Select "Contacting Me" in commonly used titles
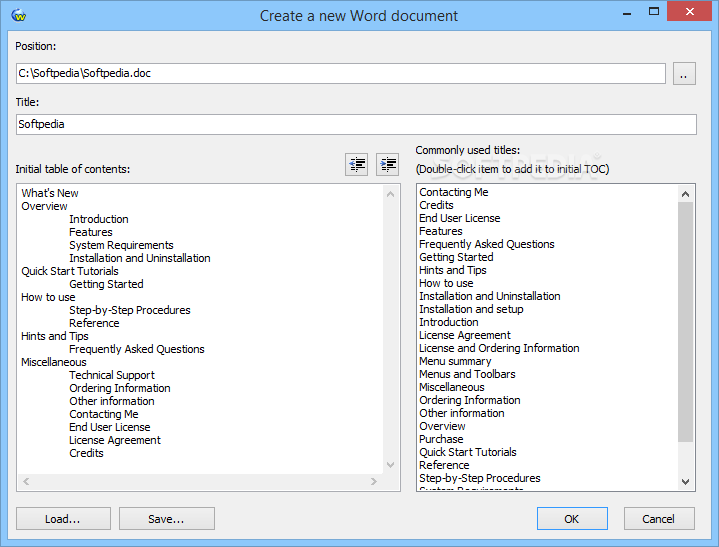This screenshot has width=719, height=547. point(454,192)
